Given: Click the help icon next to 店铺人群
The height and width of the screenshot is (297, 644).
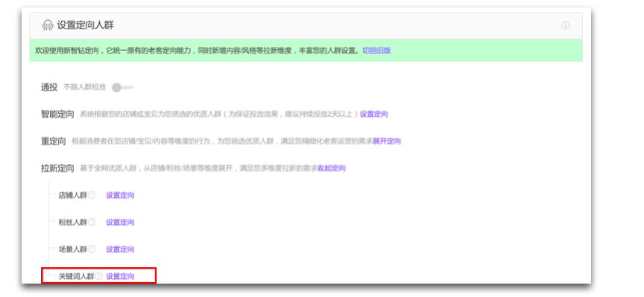Looking at the screenshot, I should click(92, 195).
